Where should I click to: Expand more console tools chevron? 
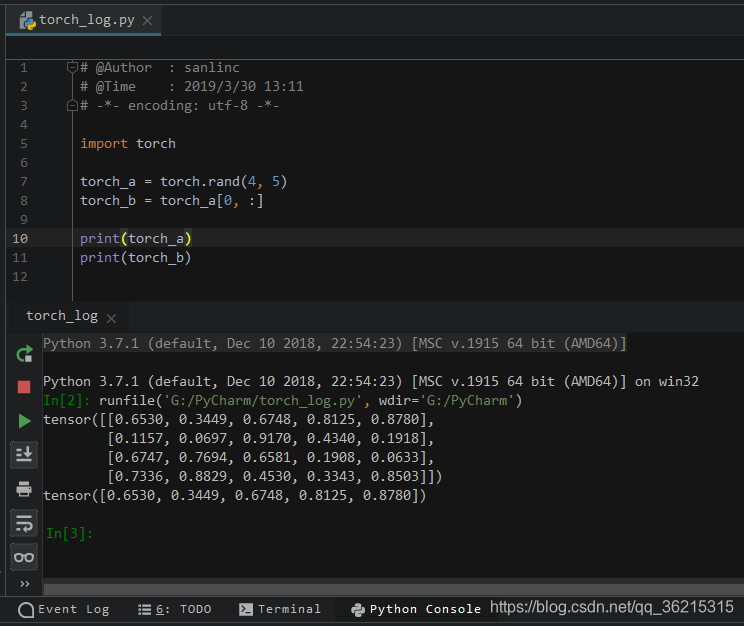pyautogui.click(x=25, y=584)
